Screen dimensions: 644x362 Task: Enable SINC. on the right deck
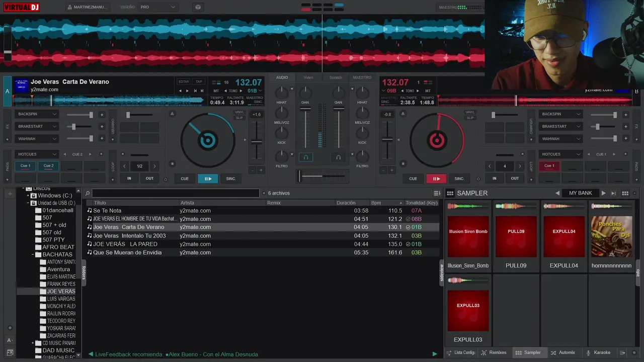tap(459, 178)
